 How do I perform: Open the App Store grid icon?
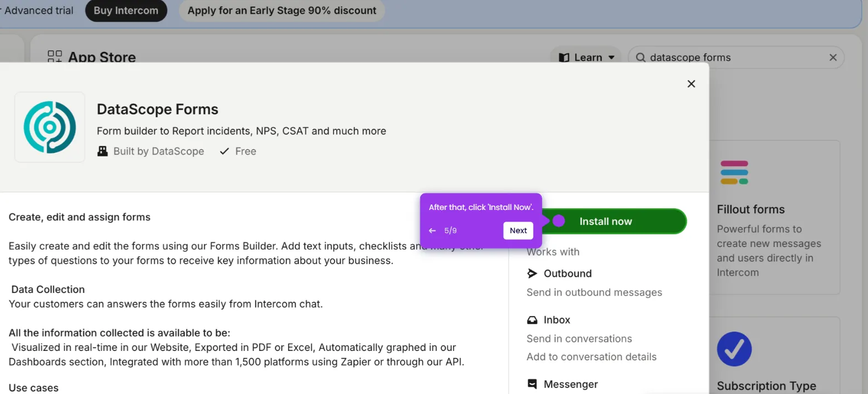[x=55, y=56]
